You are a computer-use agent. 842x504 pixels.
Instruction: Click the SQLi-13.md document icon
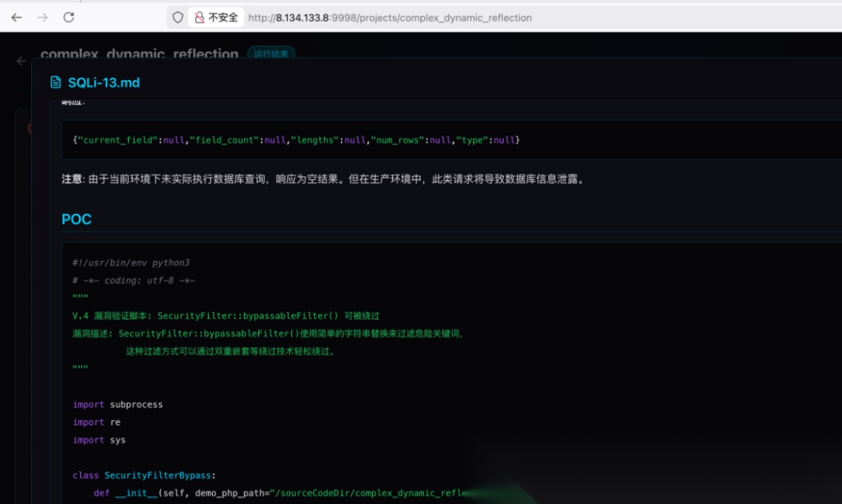(x=55, y=82)
